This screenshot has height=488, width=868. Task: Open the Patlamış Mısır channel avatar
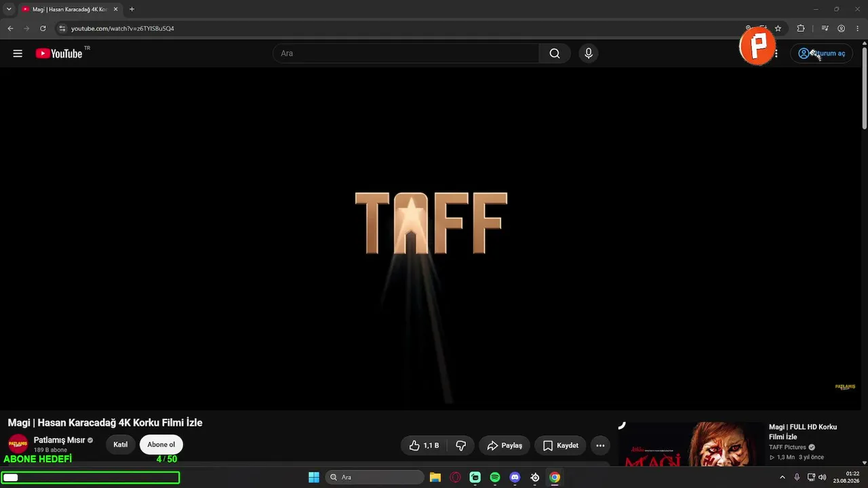[18, 445]
